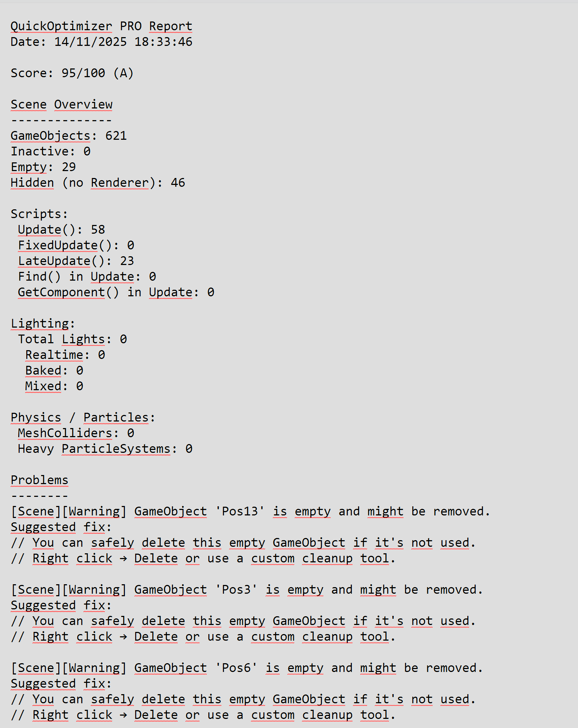This screenshot has height=728, width=578.
Task: Click the 'FixedUpdate(): 0' line
Action: click(76, 245)
